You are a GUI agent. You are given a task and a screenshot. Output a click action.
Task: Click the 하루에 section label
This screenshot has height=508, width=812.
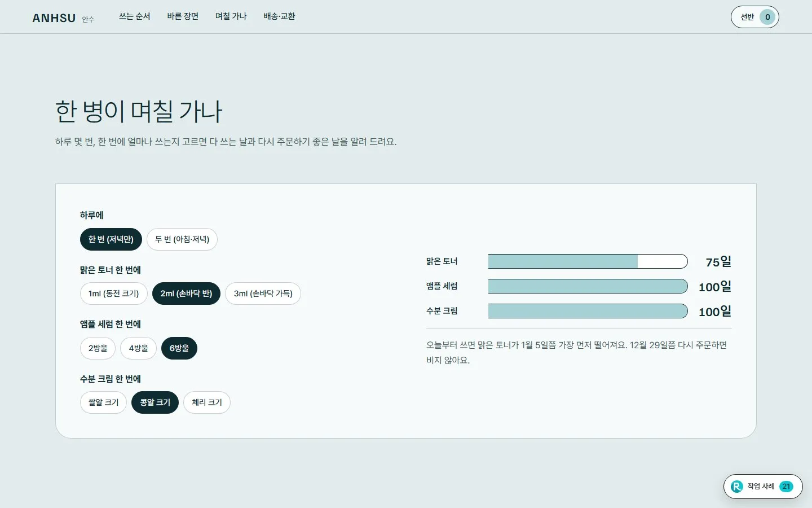pyautogui.click(x=91, y=215)
